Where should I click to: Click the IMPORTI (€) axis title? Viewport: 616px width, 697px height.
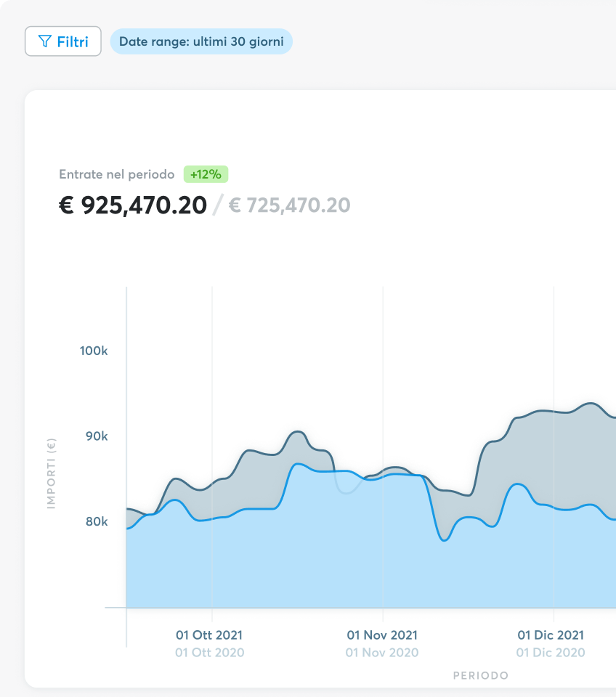51,473
